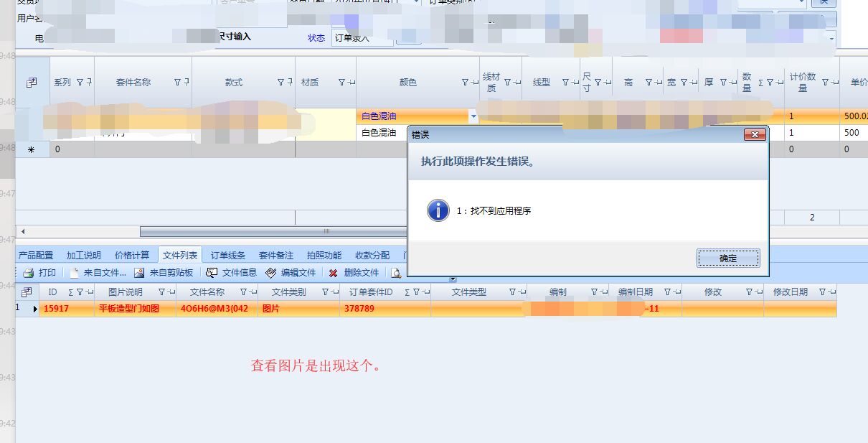
Task: Close the 错误 dialog with the X
Action: [x=754, y=135]
